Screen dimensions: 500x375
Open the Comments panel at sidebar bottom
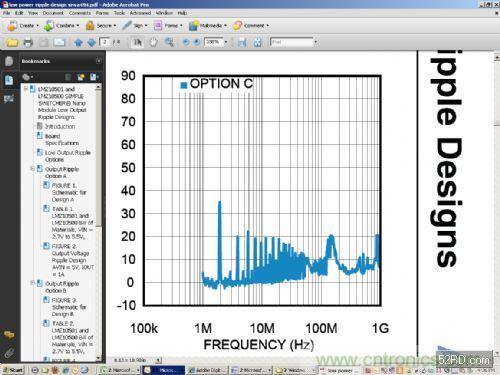tap(9, 335)
